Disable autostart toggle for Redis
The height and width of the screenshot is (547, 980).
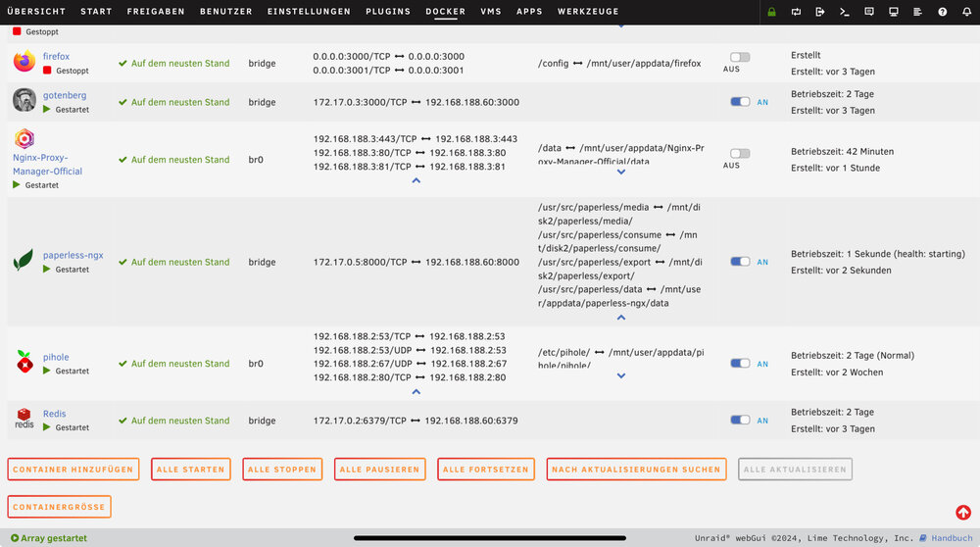(x=740, y=420)
